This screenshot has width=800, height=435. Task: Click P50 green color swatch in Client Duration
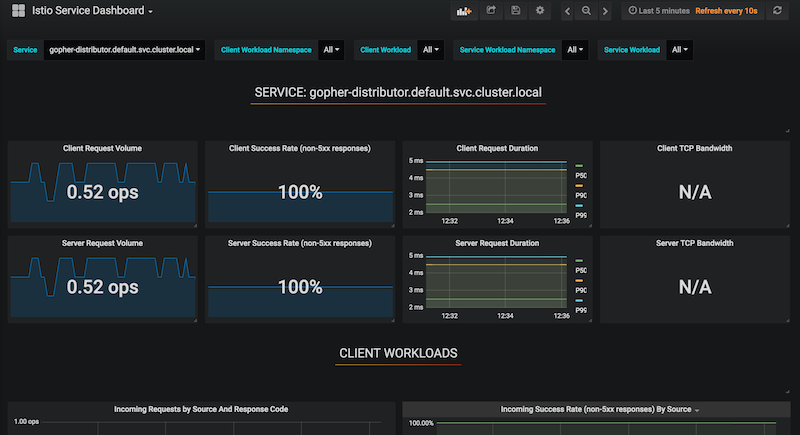click(579, 166)
